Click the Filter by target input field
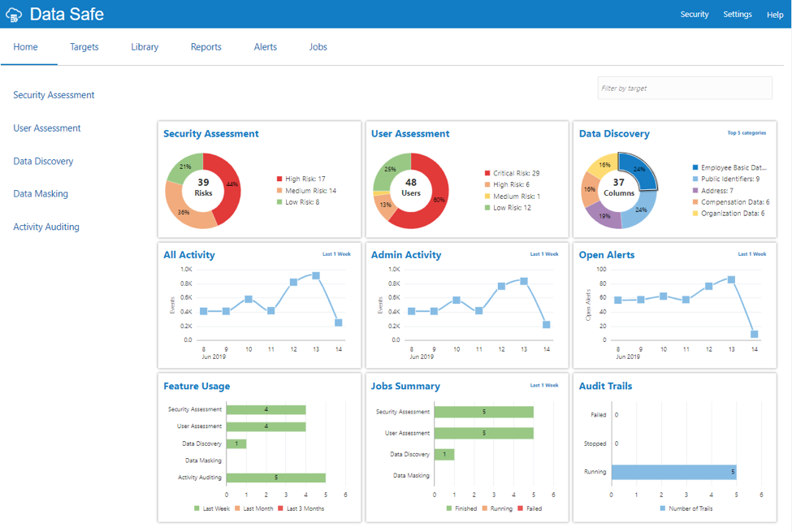The height and width of the screenshot is (532, 792). click(685, 88)
